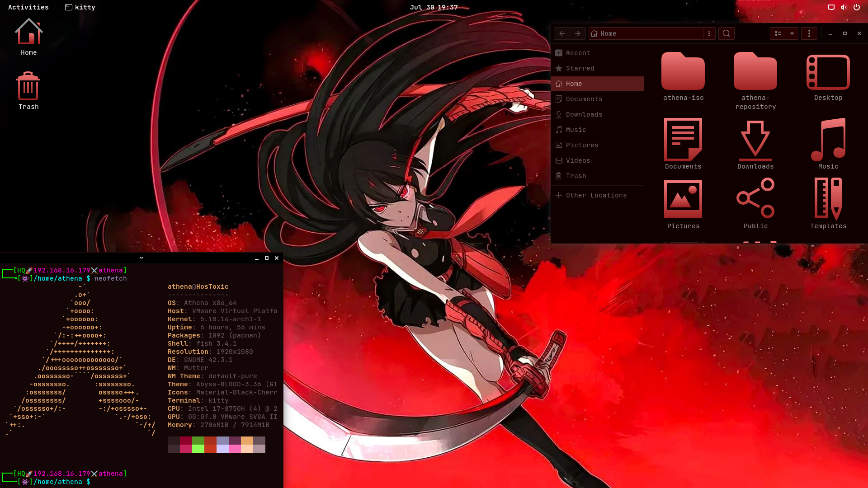The image size is (868, 488).
Task: Click the kitty app menu in the top bar
Action: [80, 7]
